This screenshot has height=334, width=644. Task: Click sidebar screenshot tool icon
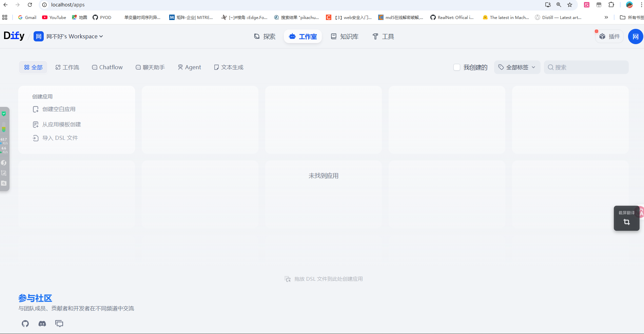point(4,173)
